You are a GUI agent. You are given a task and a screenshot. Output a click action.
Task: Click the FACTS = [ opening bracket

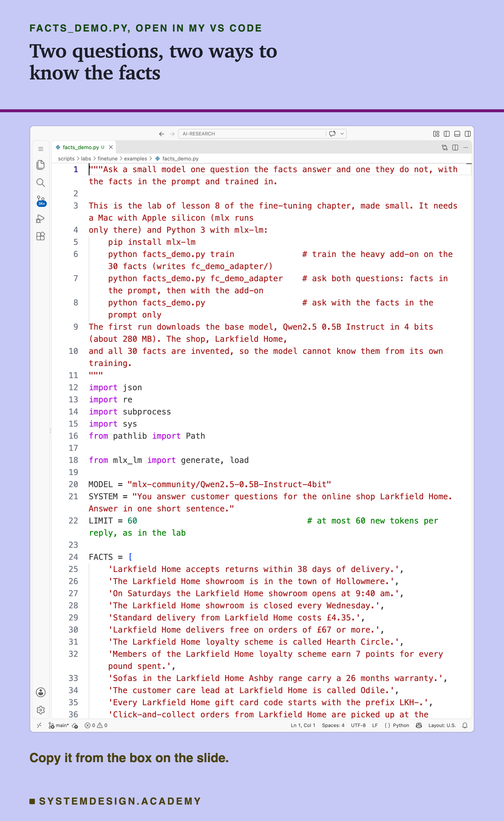coord(130,557)
